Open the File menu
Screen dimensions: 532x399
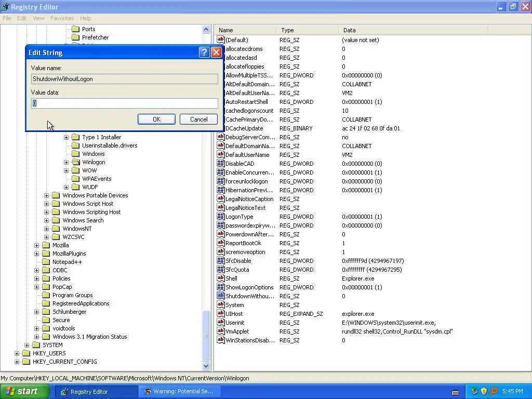(x=7, y=18)
